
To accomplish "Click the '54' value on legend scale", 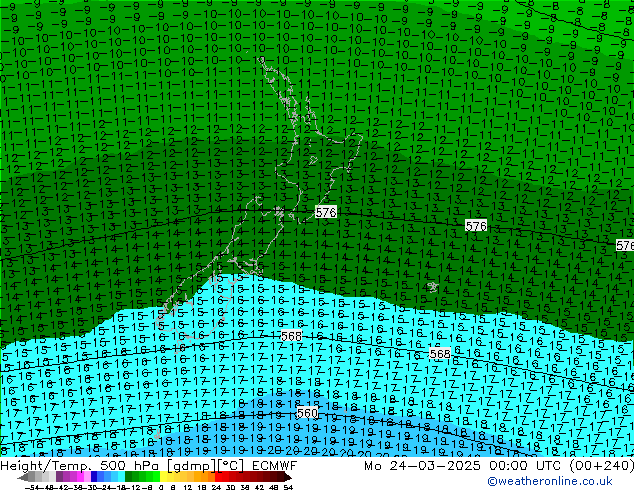I will coord(289,488).
